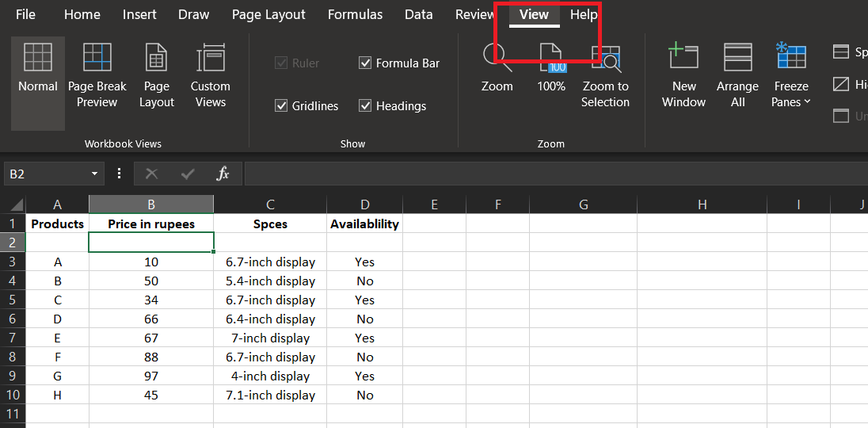Toggle the Gridlines checkbox
This screenshot has height=428, width=868.
pos(281,105)
